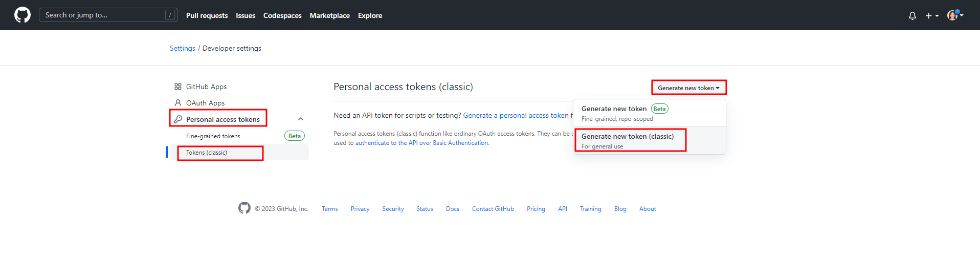Viewport: 980px width, 277px height.
Task: Open Pull requests in top navigation
Action: 207,15
